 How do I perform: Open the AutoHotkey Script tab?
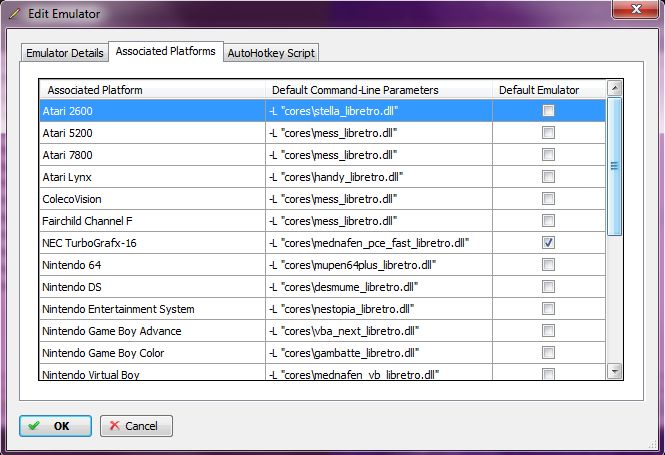coord(271,53)
